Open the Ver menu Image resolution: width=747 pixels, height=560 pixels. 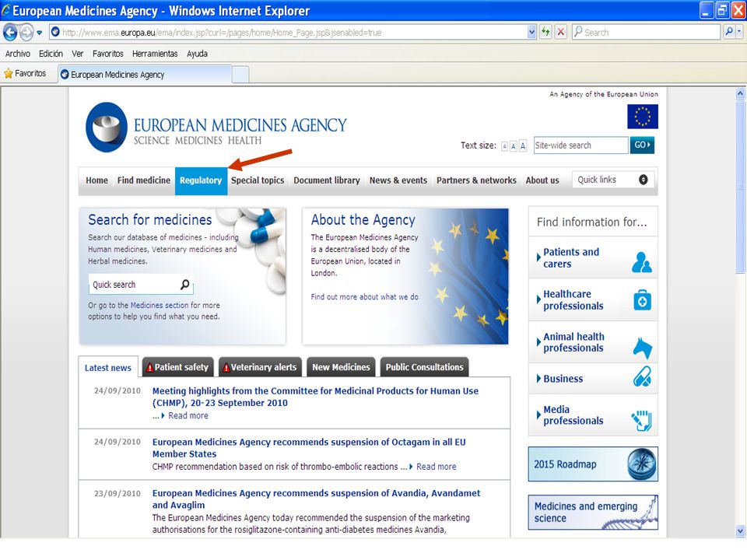click(78, 54)
